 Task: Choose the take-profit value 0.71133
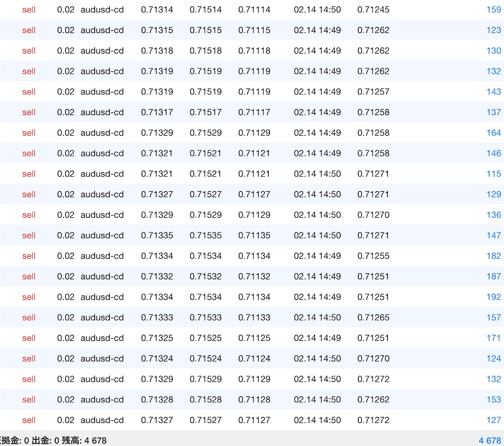click(254, 318)
